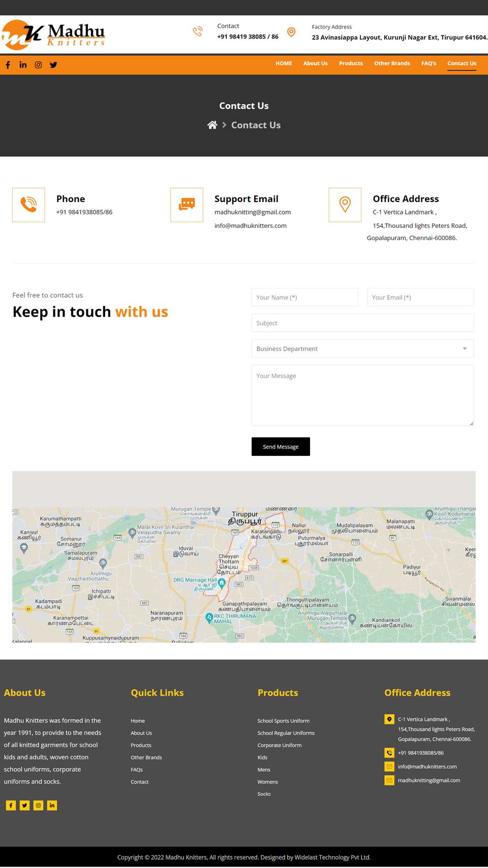Open the Other Brands menu item
Viewport: 488px width, 868px height.
(392, 64)
